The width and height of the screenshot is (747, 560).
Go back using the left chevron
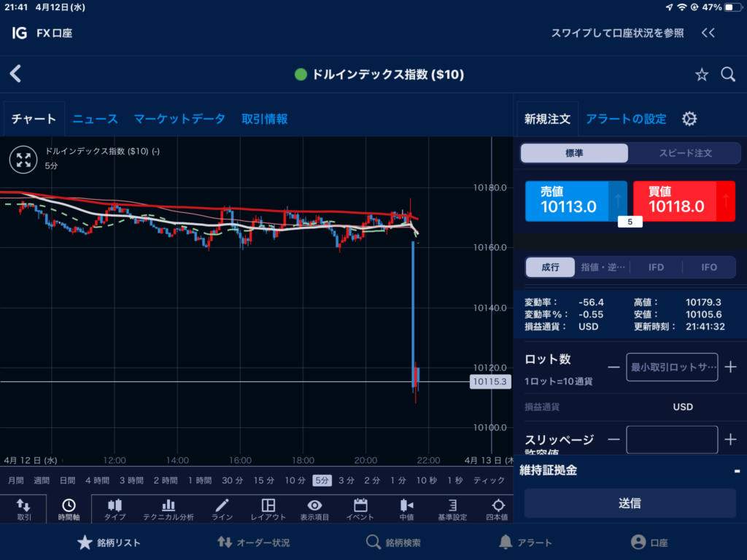pos(15,74)
